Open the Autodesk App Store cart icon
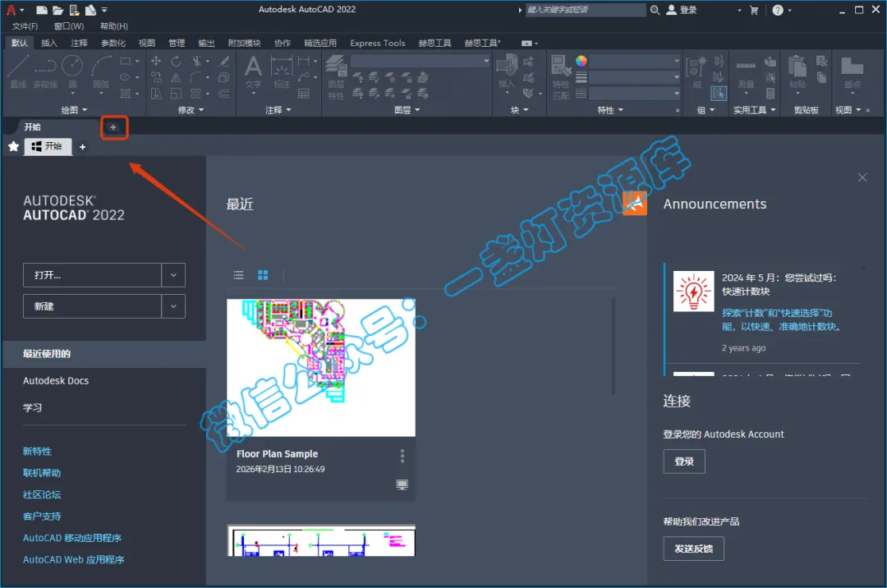This screenshot has width=887, height=588. [754, 10]
